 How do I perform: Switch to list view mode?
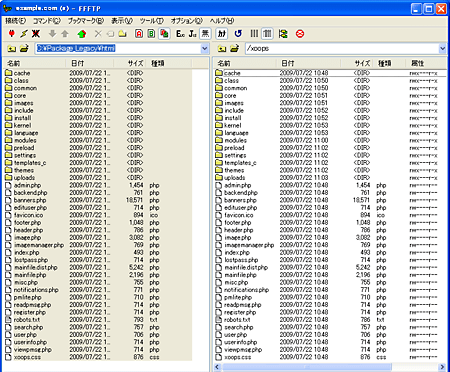pyautogui.click(x=254, y=34)
